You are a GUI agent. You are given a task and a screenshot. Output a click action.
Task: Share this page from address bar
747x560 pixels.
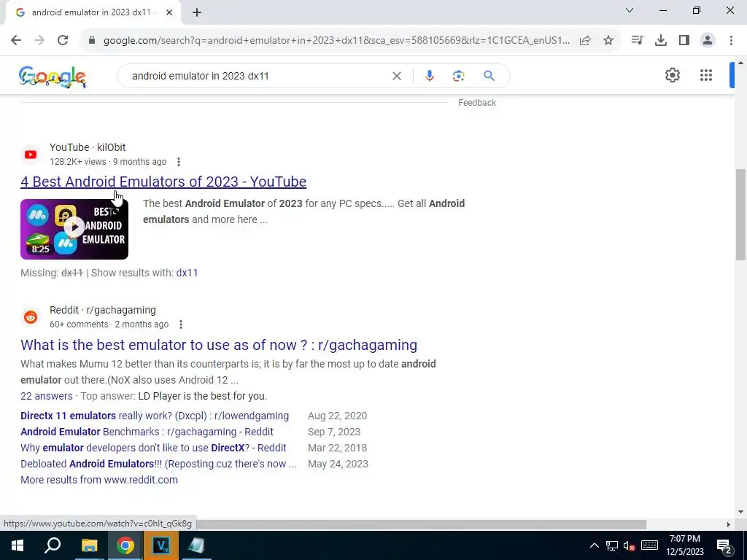coord(585,40)
